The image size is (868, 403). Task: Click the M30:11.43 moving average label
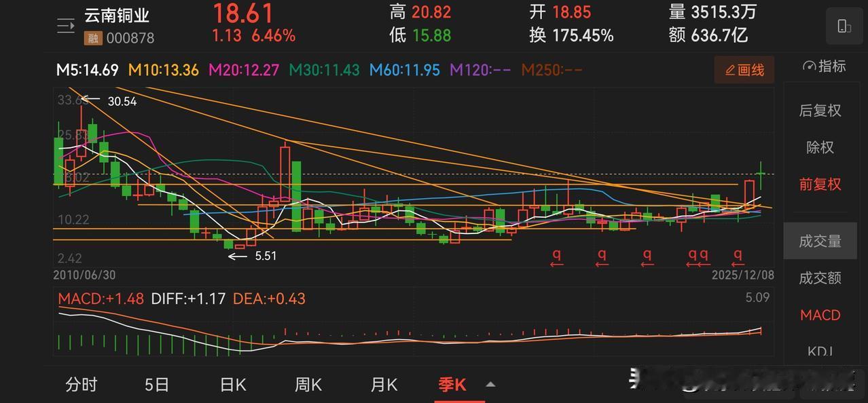pos(324,70)
